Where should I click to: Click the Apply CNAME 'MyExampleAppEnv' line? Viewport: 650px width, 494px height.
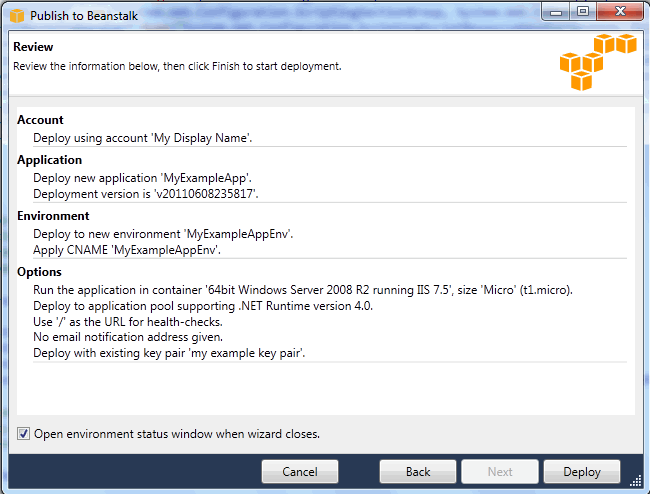pos(127,249)
